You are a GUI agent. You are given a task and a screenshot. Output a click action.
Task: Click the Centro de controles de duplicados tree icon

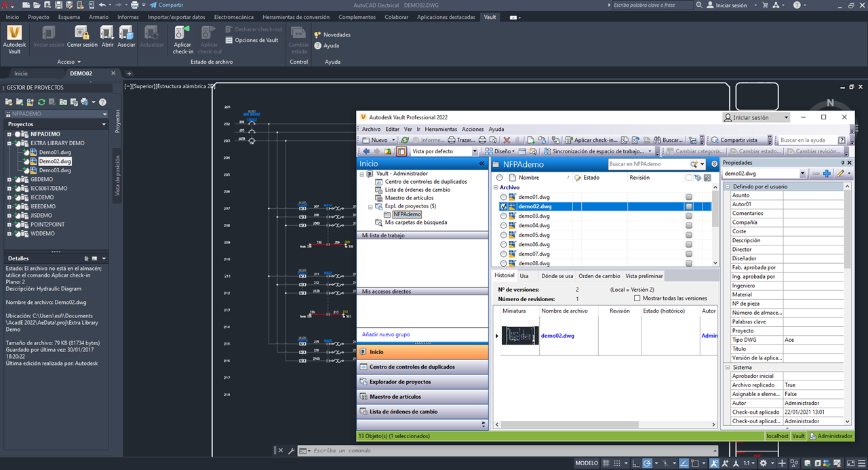(x=379, y=182)
